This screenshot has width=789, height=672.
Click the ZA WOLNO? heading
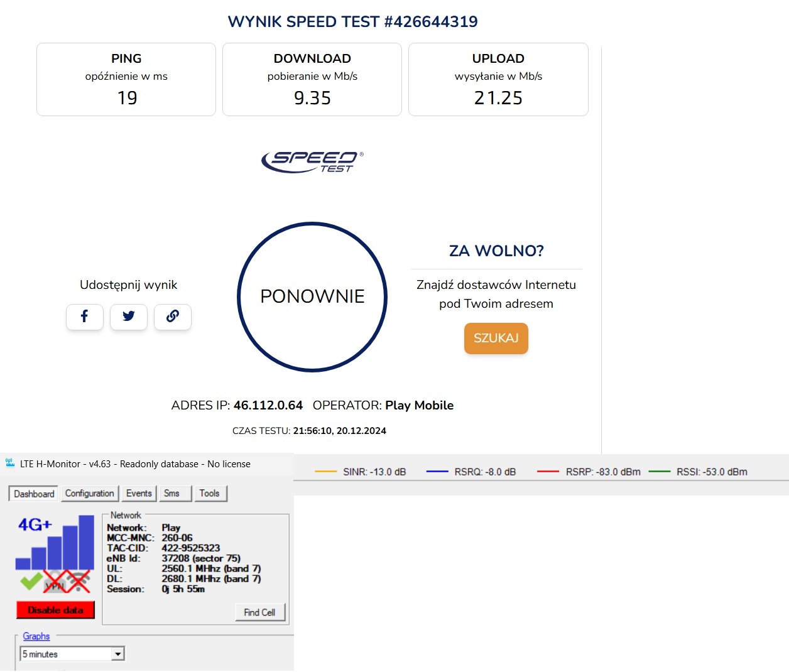pos(496,251)
